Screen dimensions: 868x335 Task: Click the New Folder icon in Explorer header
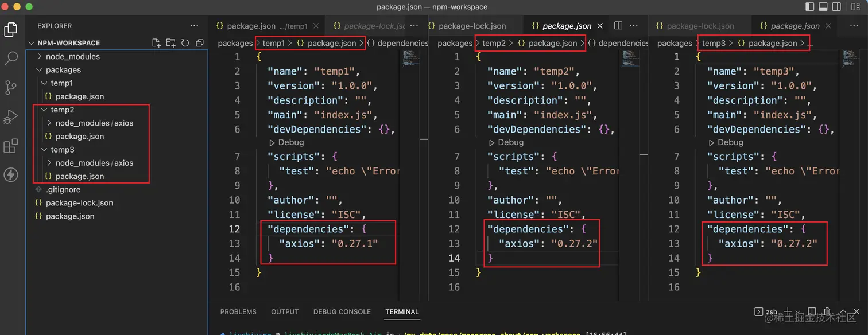pyautogui.click(x=170, y=43)
